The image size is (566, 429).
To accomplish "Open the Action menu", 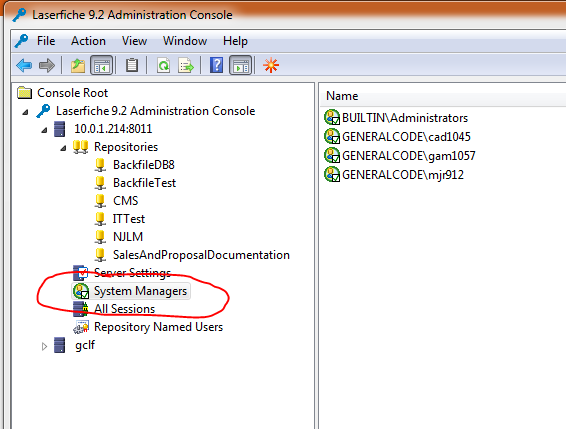I will tap(88, 41).
